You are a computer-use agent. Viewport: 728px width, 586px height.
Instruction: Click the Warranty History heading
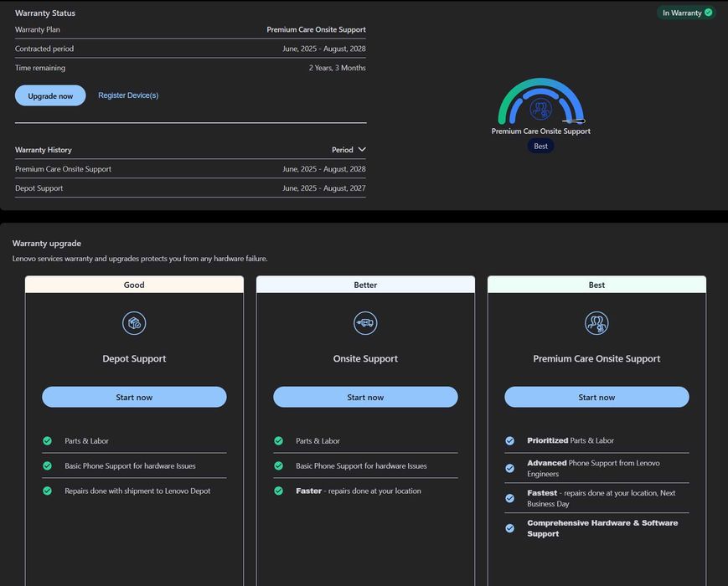pyautogui.click(x=44, y=150)
